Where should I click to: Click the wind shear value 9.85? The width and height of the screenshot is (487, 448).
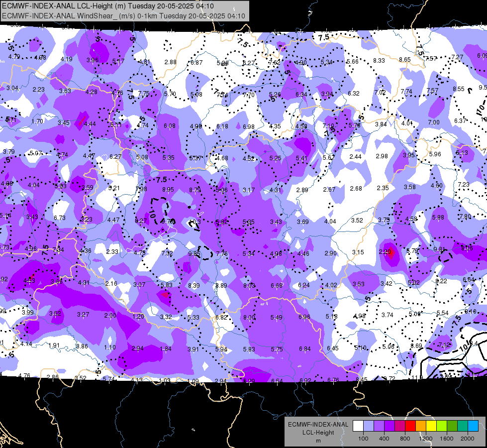click(x=194, y=254)
